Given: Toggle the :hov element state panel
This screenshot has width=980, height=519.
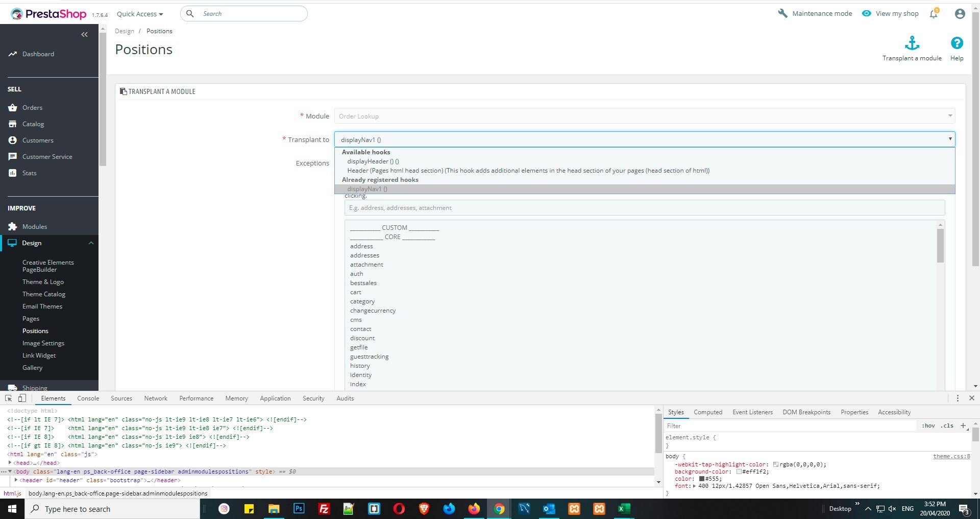Looking at the screenshot, I should pos(928,426).
